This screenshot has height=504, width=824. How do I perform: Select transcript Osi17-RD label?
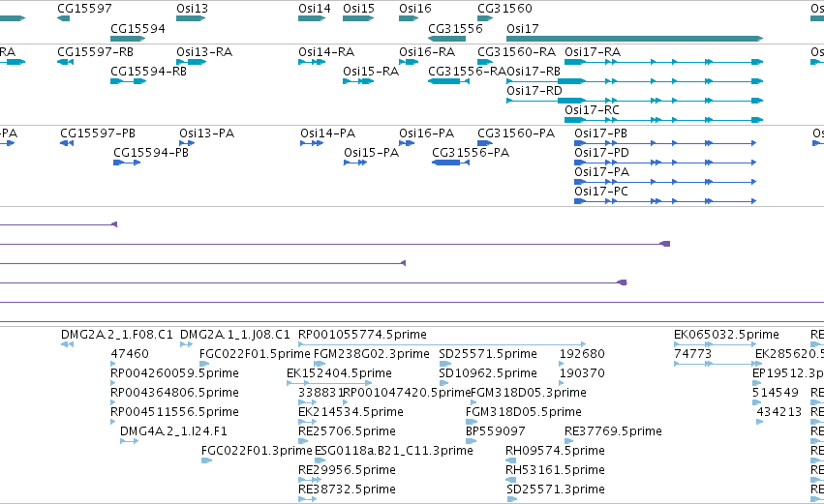pos(534,91)
